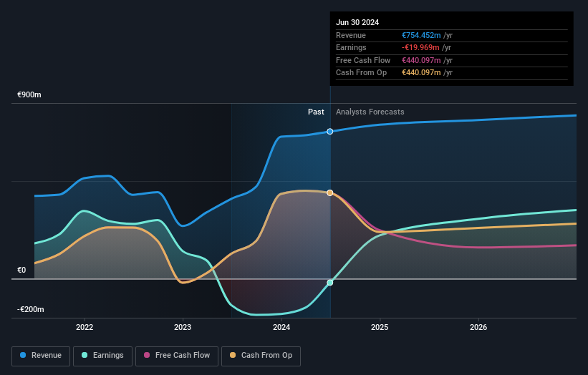The height and width of the screenshot is (375, 588).
Task: Click the tooltip Free Cash Flow row label
Action: click(x=363, y=60)
